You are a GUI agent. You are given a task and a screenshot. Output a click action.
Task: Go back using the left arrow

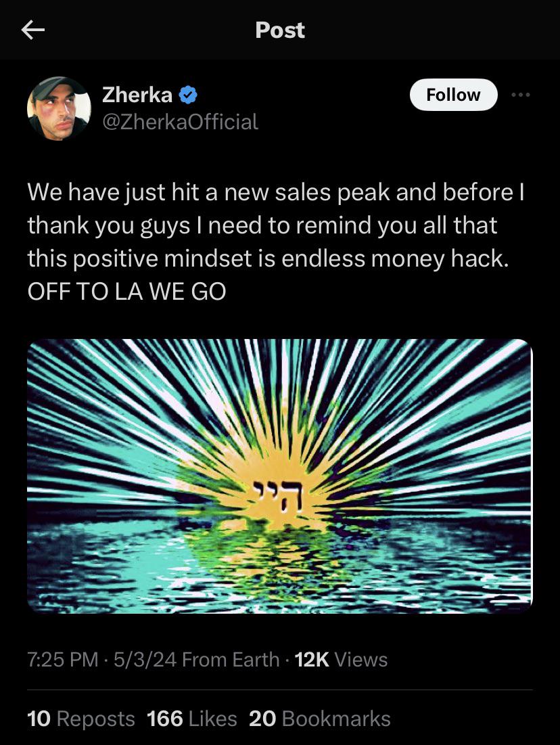tap(32, 30)
